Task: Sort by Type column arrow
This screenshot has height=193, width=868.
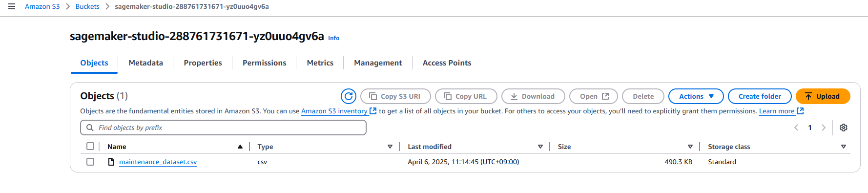Action: tap(390, 147)
